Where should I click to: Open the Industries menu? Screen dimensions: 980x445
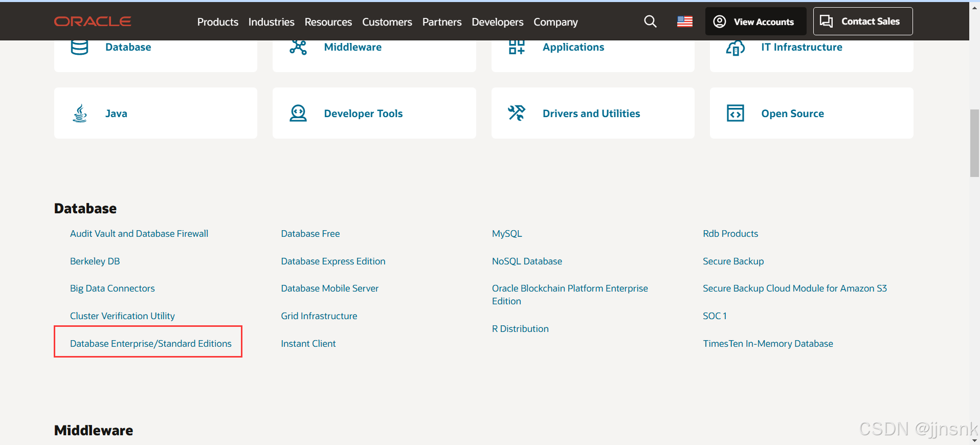271,22
